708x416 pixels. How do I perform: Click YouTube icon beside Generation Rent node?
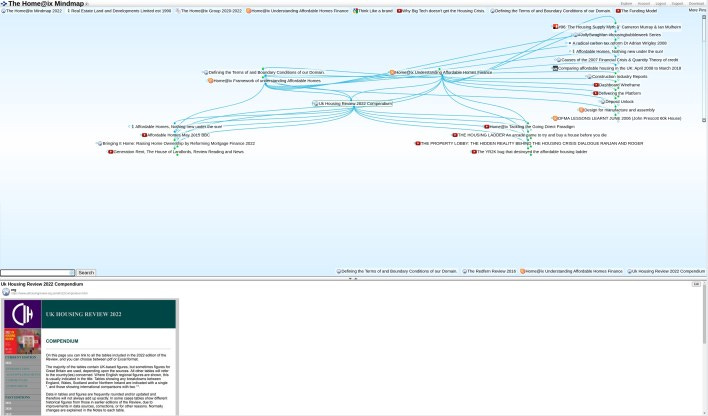[x=111, y=152]
